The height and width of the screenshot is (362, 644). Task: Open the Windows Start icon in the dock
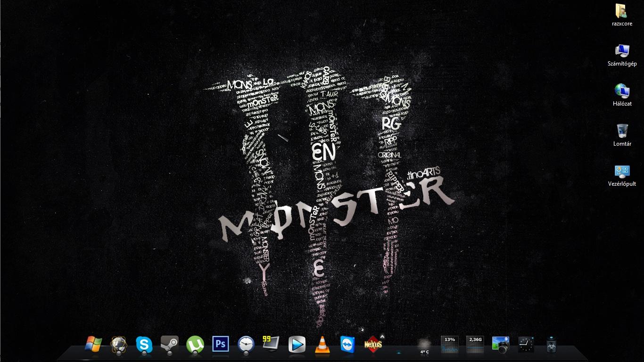click(93, 344)
